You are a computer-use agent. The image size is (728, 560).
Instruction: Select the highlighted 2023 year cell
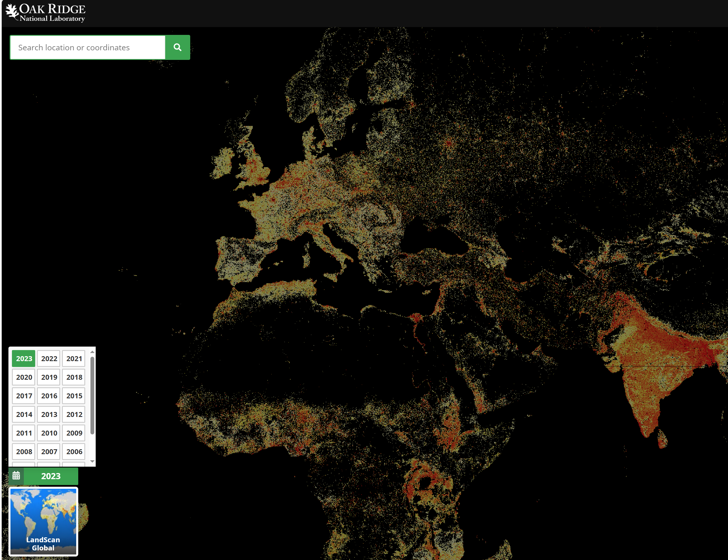point(24,359)
